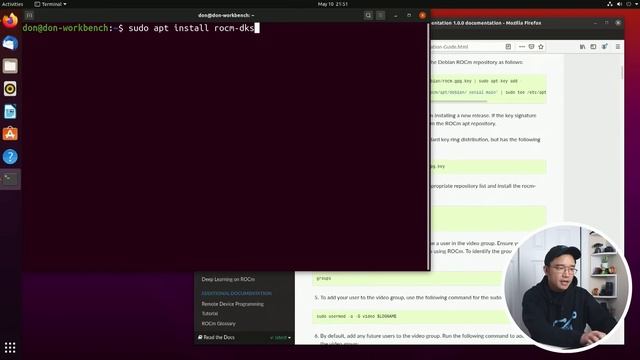Open Firefox from the Ubuntu dock
640x360 pixels.
10,20
